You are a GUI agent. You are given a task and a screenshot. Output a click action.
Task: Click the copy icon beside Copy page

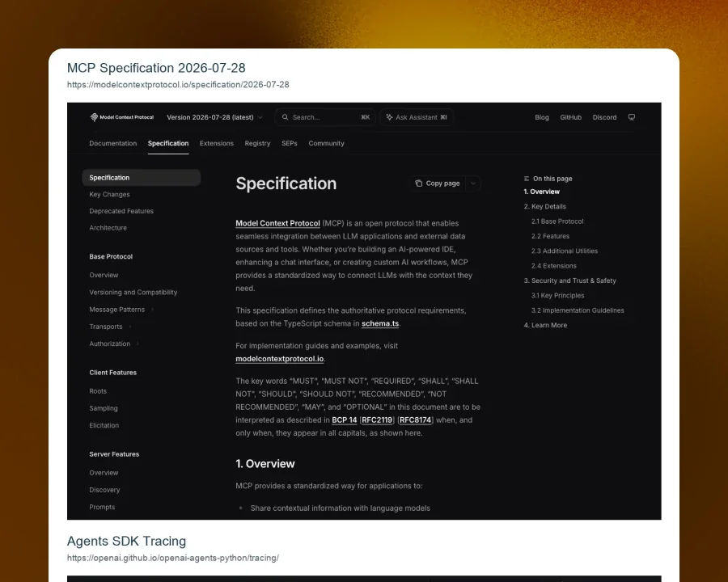[x=419, y=183]
